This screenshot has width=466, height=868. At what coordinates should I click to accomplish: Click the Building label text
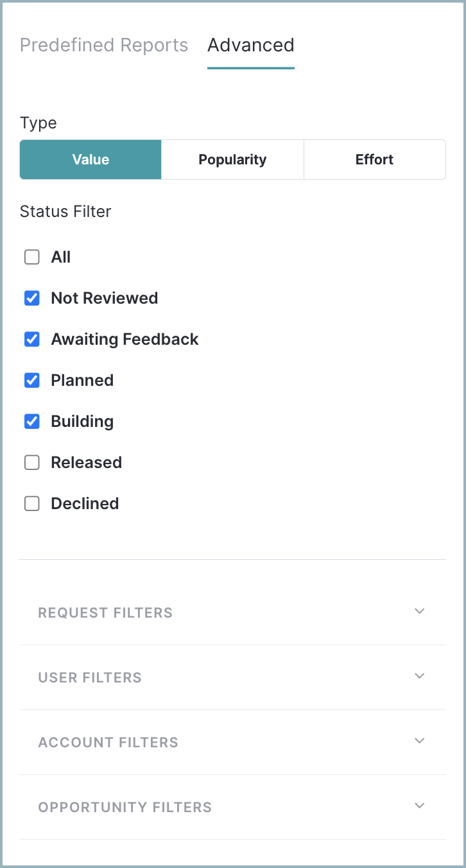click(x=82, y=422)
